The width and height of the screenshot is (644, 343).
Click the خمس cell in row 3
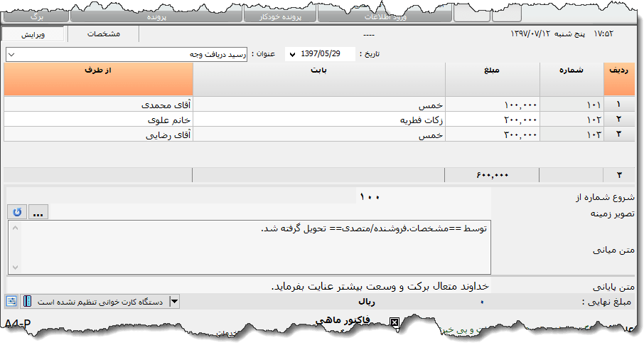[319, 134]
